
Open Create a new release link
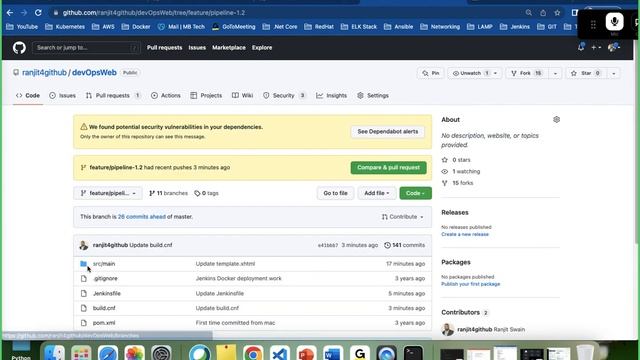click(x=465, y=234)
